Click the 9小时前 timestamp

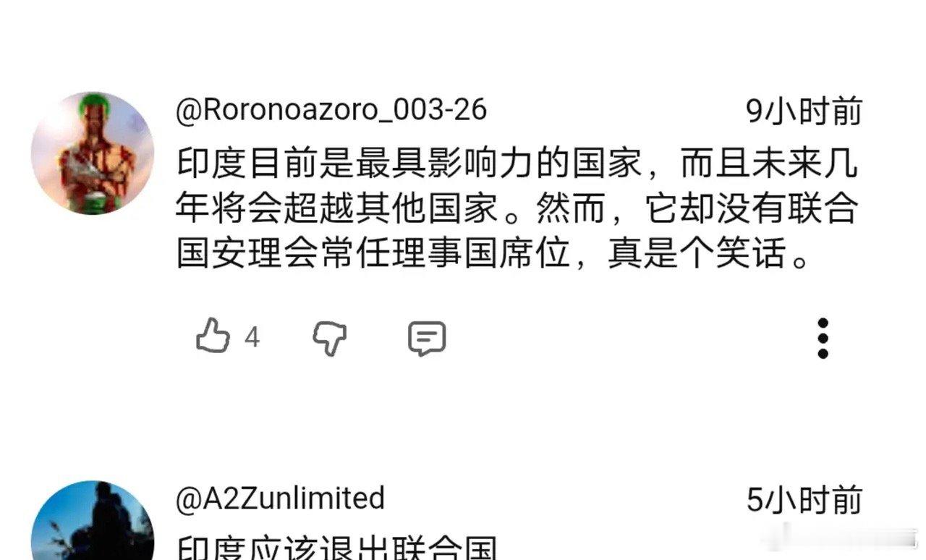coord(804,111)
